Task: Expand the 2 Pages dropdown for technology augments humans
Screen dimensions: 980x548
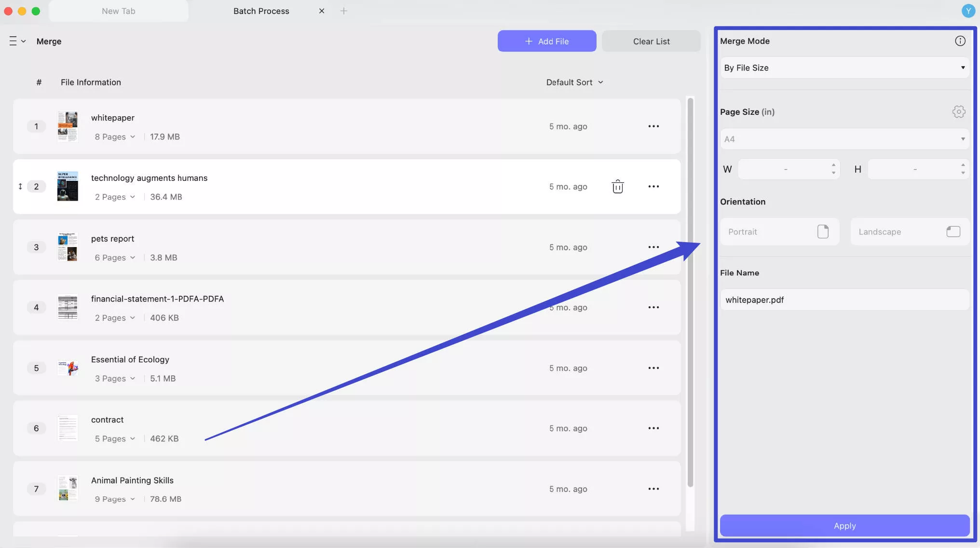Action: pyautogui.click(x=115, y=197)
